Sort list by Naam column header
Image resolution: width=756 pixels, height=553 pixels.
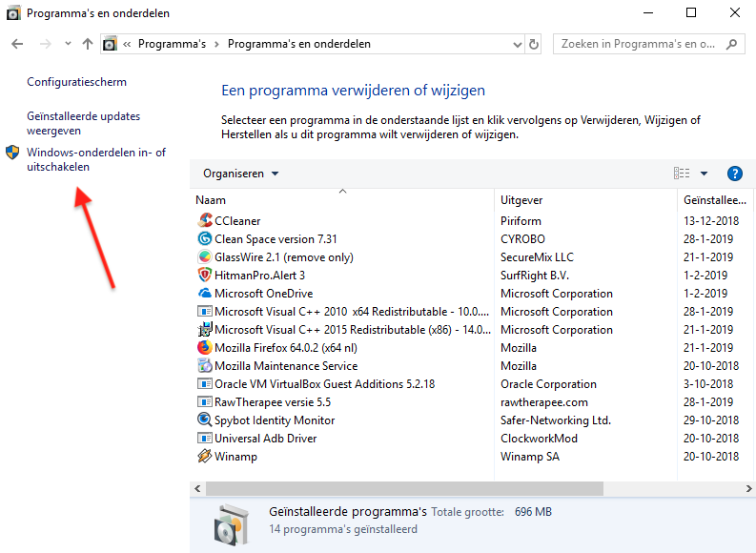coord(211,200)
